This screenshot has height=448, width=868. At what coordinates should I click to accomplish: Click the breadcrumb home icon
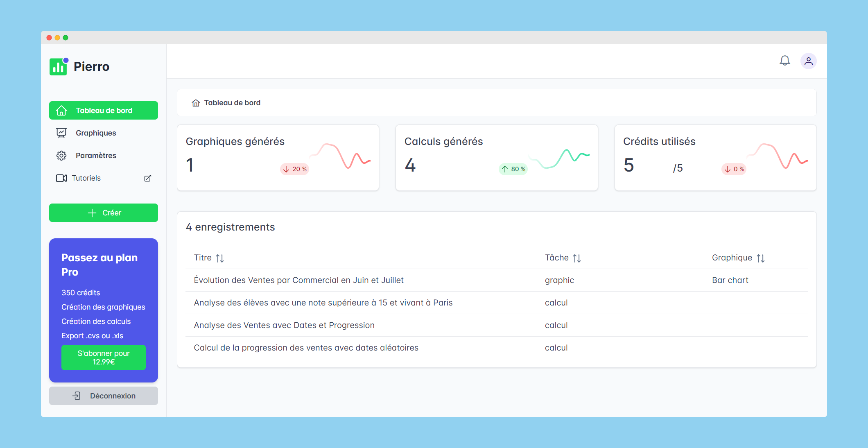[x=196, y=103]
